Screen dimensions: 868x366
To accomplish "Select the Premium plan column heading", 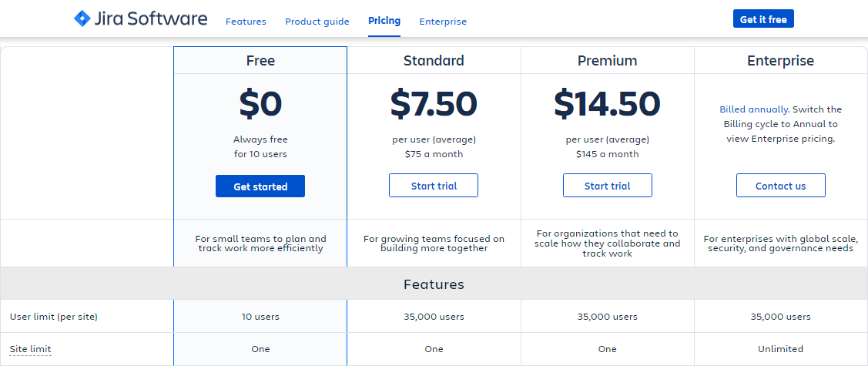I will [x=608, y=61].
